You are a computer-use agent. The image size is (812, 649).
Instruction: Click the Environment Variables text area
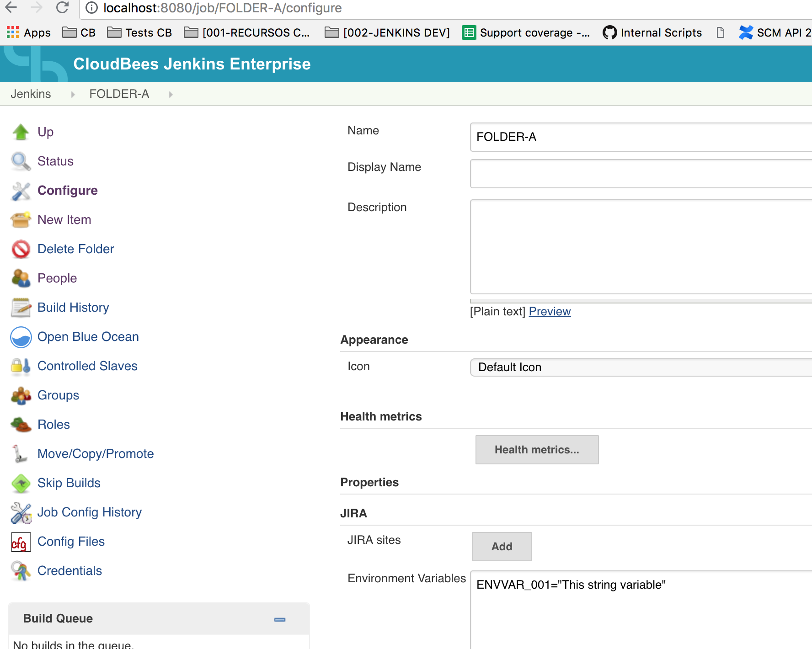click(x=641, y=610)
